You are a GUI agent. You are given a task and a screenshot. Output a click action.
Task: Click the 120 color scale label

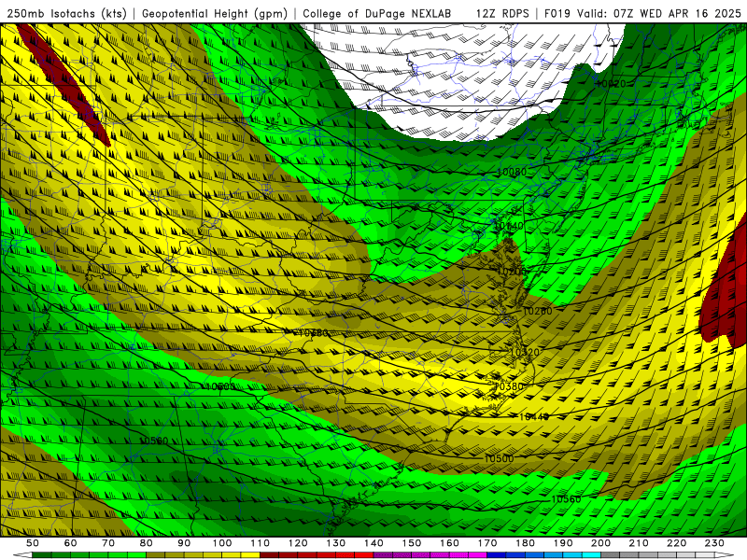point(298,543)
